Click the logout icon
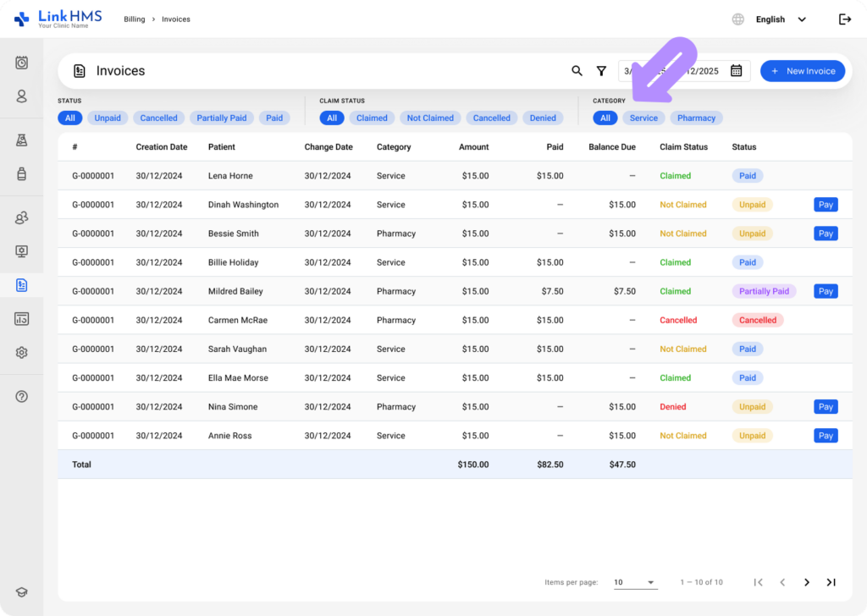Screen dimensions: 867x616 (845, 19)
